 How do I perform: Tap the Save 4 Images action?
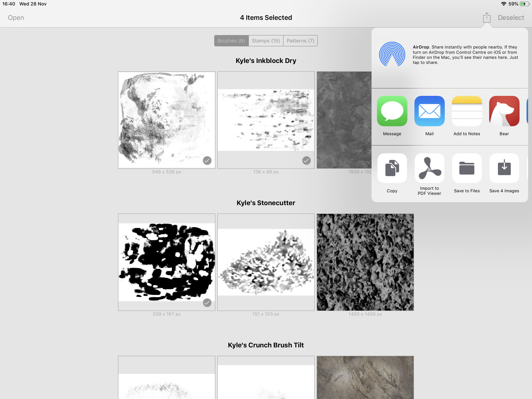504,168
